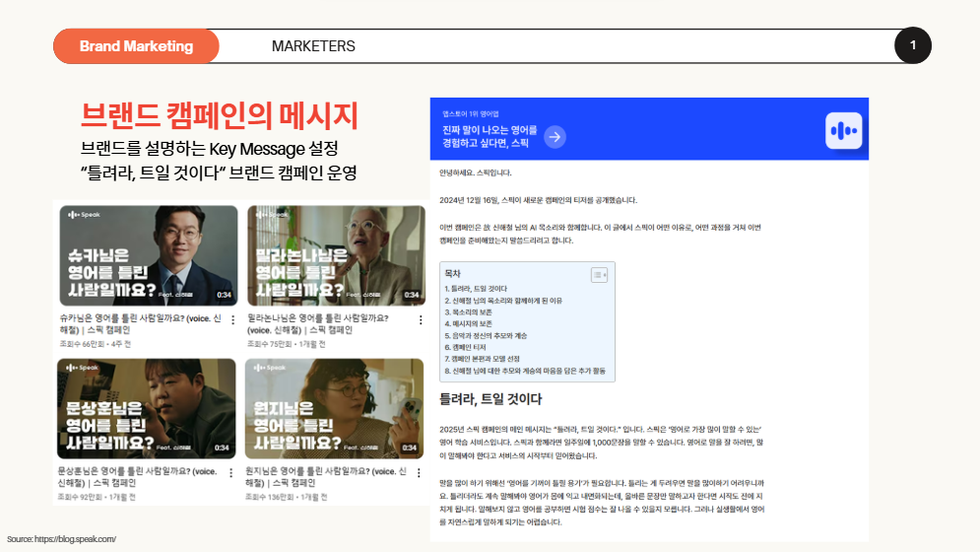This screenshot has height=552, width=980.
Task: Play the 문상훈님은 영어를 틀린 사람일까요 thumbnail
Action: click(x=146, y=409)
